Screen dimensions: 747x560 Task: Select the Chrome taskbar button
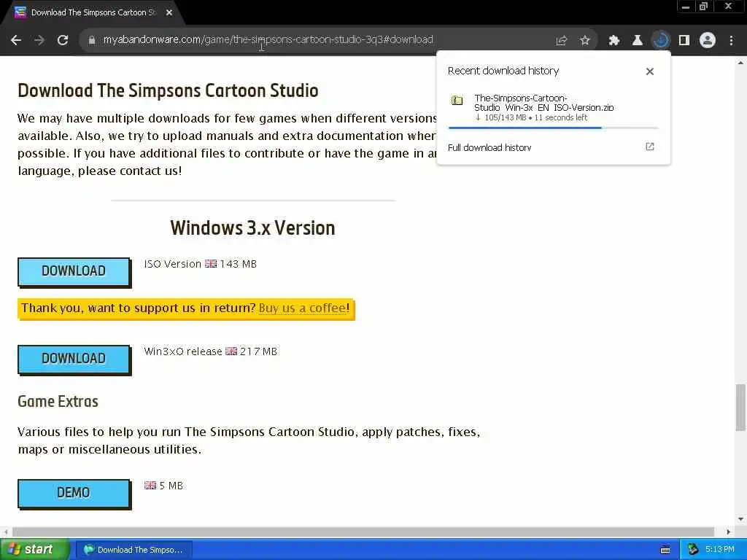click(x=134, y=550)
